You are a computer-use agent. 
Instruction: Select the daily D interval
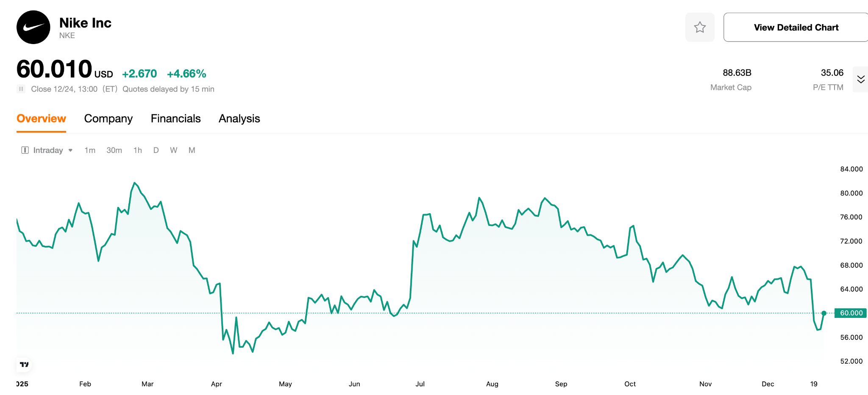[x=156, y=150]
